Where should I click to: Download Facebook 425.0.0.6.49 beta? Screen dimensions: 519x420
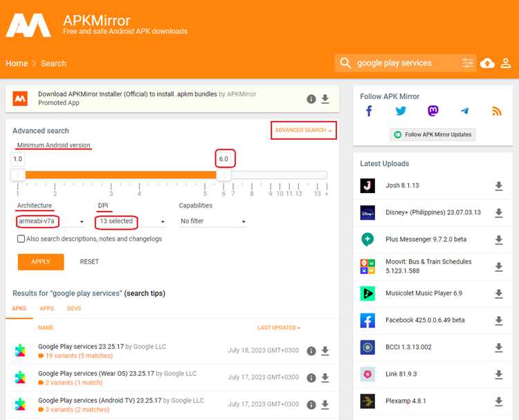point(499,320)
